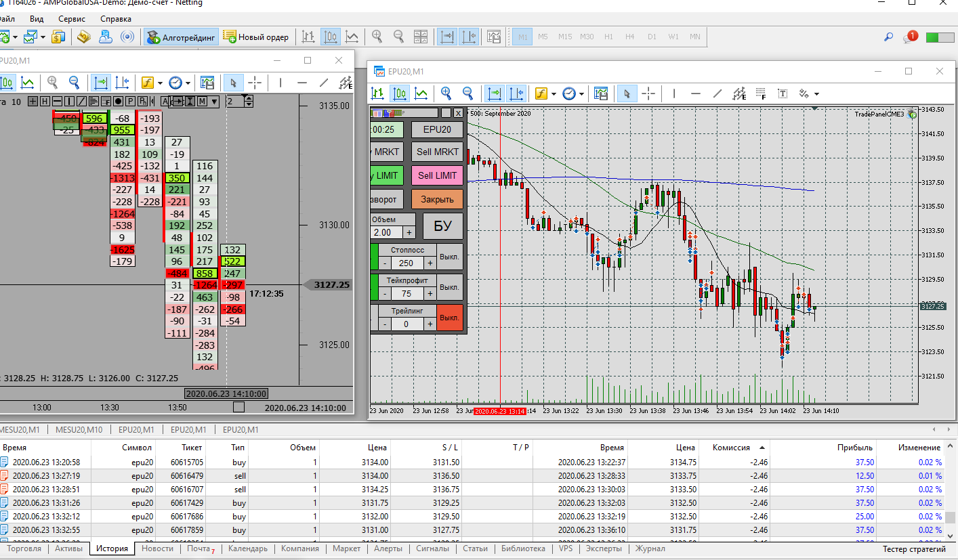
Task: Open the chat notifications icon with badge
Action: click(909, 37)
